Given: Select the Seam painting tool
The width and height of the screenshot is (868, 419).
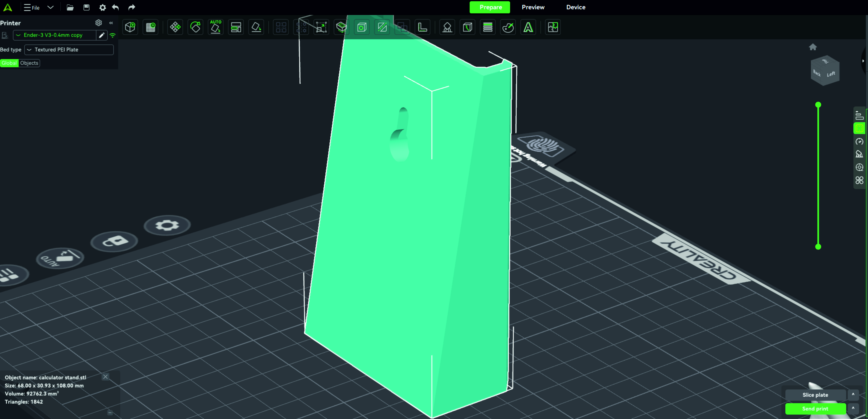Looking at the screenshot, I should point(467,27).
